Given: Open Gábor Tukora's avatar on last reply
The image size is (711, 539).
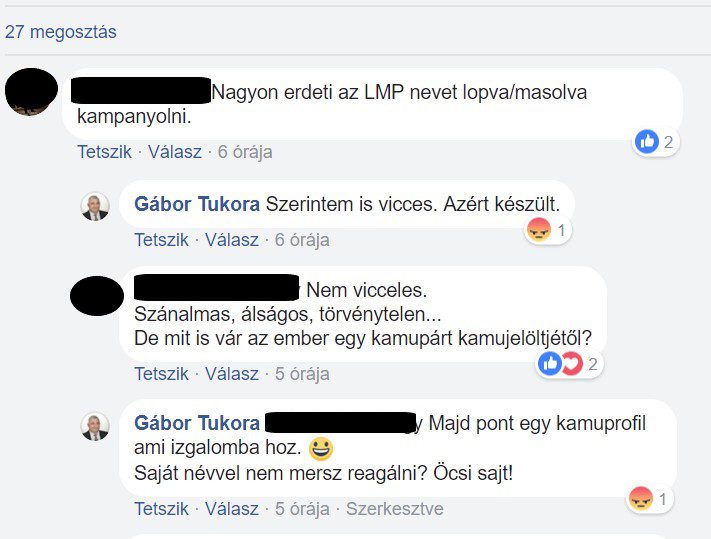Looking at the screenshot, I should point(95,427).
